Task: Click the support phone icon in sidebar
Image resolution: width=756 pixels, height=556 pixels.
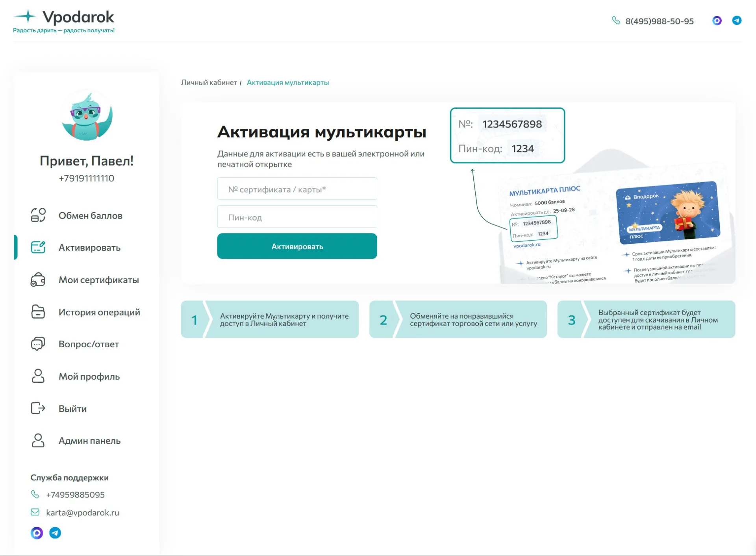Action: point(35,494)
